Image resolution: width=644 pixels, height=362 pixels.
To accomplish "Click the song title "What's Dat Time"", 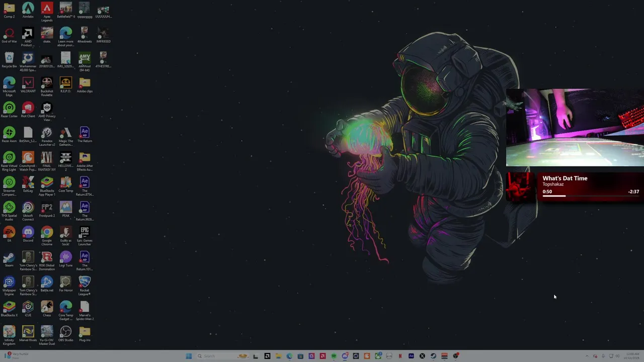I will pyautogui.click(x=565, y=178).
